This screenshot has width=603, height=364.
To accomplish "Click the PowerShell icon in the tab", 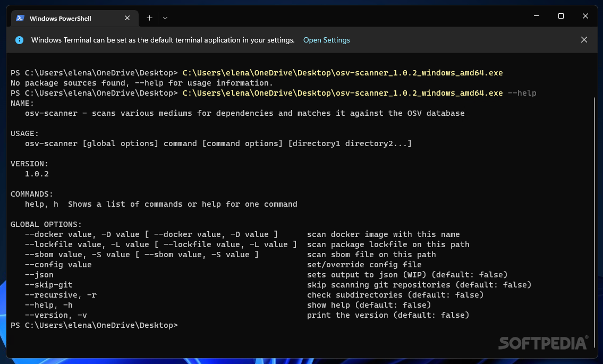I will point(20,18).
